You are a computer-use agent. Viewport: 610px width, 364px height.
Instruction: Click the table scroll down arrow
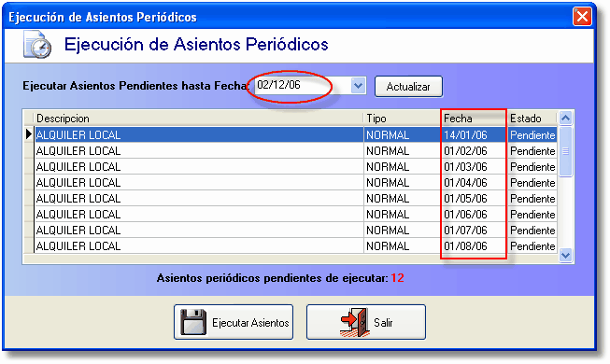click(x=566, y=256)
